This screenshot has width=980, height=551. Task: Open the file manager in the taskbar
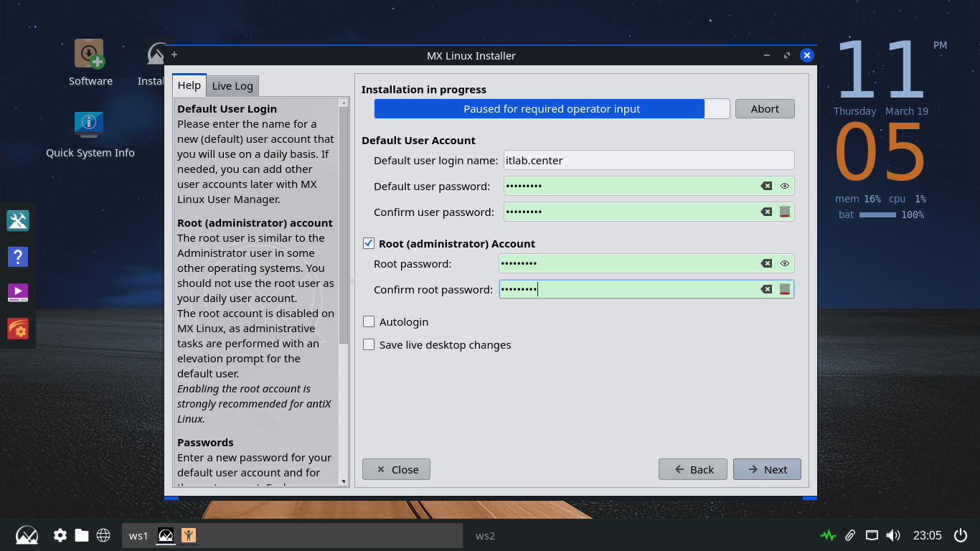tap(82, 535)
